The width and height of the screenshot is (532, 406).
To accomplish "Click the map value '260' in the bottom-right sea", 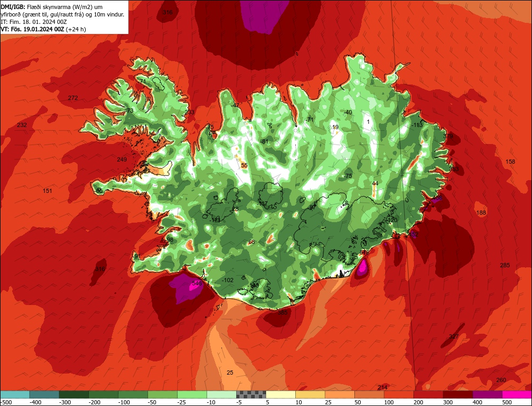I will click(x=501, y=380).
